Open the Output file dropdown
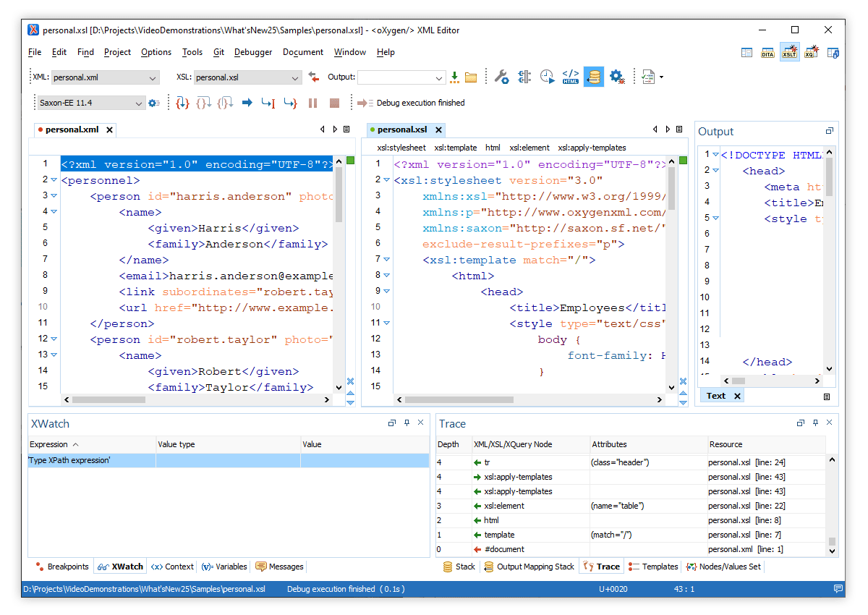 point(440,77)
